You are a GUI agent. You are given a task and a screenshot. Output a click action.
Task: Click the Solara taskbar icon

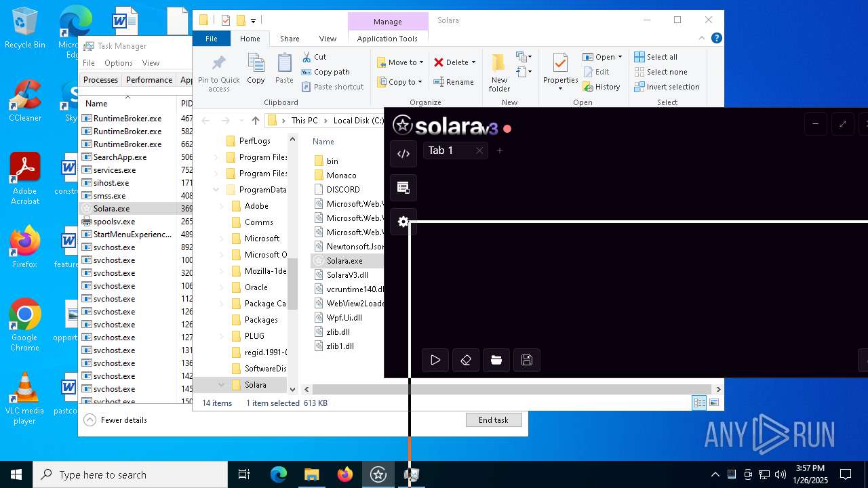coord(378,474)
